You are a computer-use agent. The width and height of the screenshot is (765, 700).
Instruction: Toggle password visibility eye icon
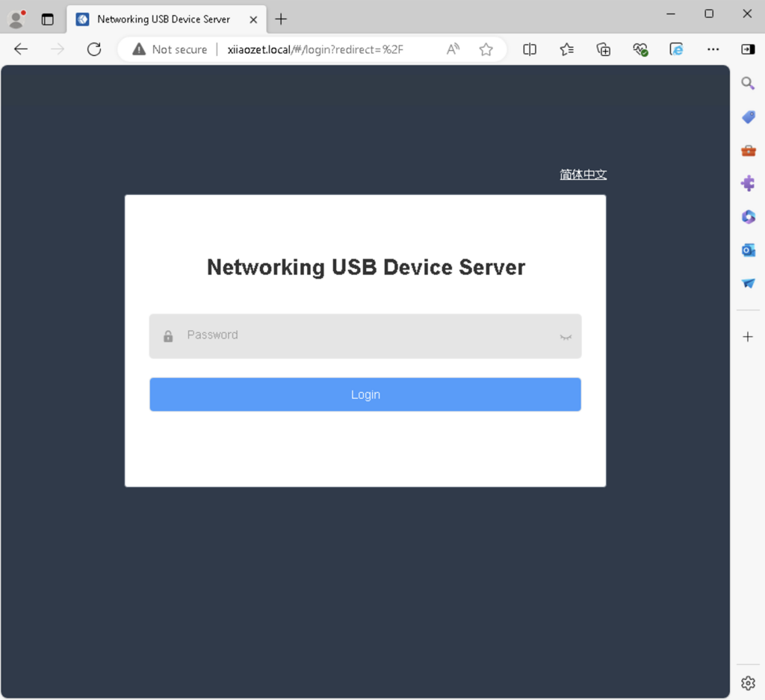click(566, 337)
